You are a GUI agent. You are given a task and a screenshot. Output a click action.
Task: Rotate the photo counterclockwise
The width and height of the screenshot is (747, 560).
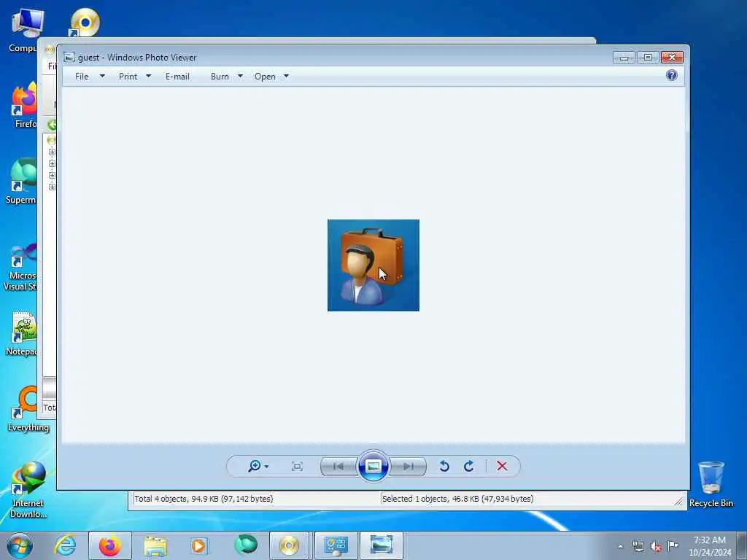tap(444, 466)
